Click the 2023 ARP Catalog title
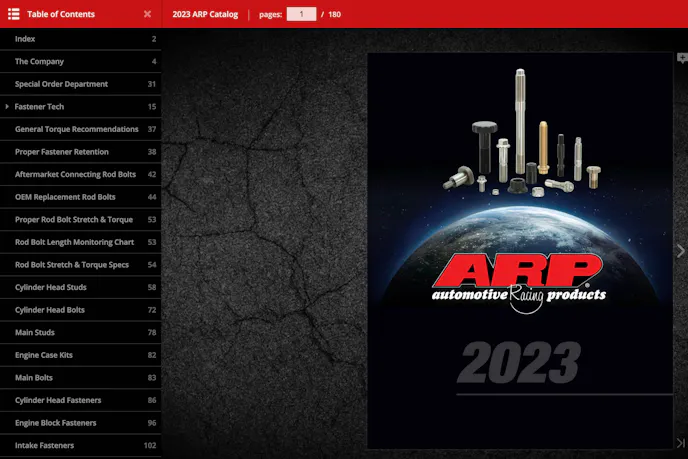Image resolution: width=688 pixels, height=459 pixels. [205, 14]
